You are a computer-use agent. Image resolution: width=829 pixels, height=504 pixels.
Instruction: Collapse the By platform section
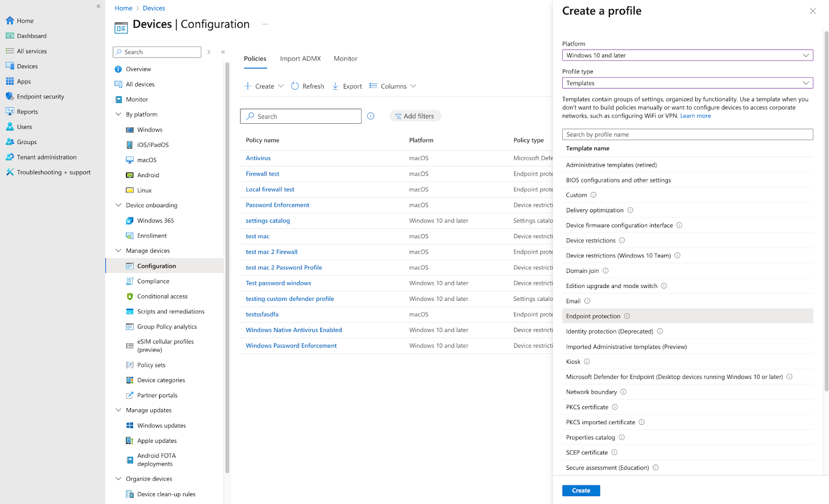point(118,114)
